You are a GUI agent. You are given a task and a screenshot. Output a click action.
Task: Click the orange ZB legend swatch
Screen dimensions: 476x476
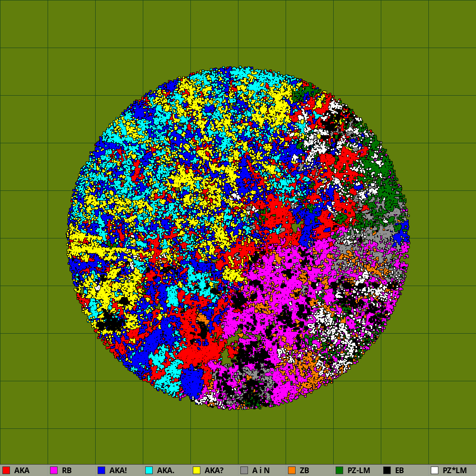coord(292,470)
